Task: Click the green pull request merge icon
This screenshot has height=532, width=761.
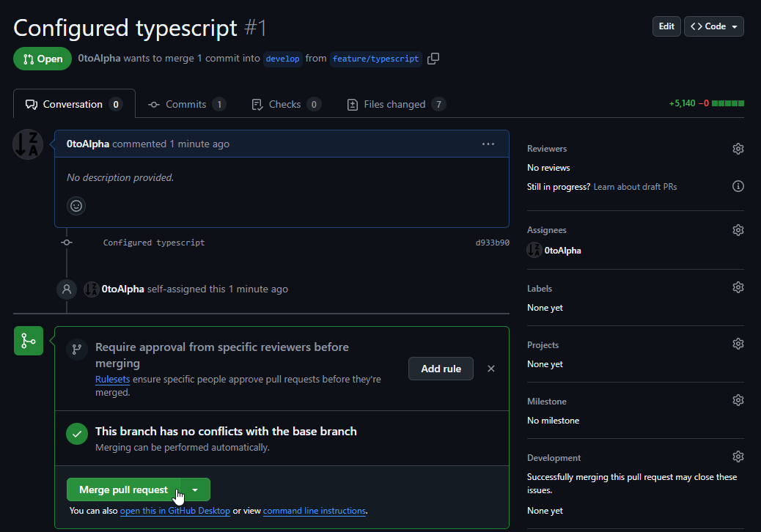Action: coord(28,340)
